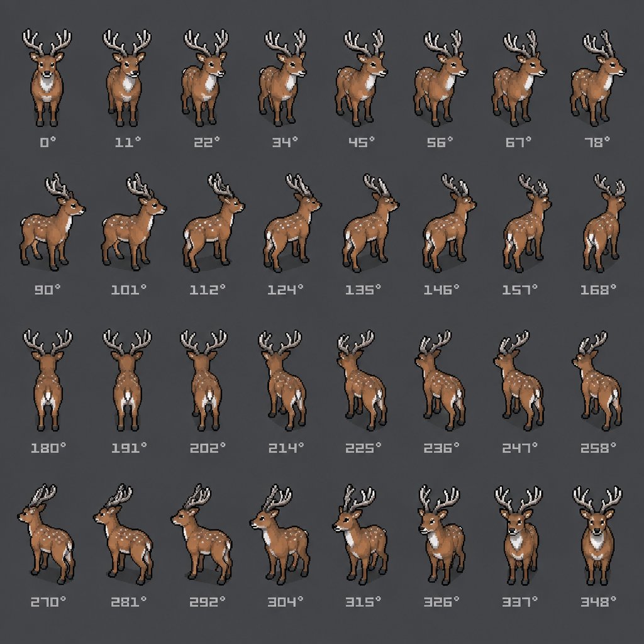Screen dimensions: 644x644
Task: Click the 11° angle label
Action: click(x=128, y=143)
